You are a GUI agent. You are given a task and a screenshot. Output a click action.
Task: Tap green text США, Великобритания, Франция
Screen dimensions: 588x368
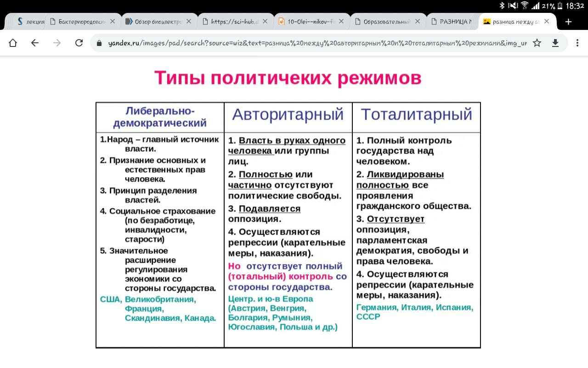point(158,309)
